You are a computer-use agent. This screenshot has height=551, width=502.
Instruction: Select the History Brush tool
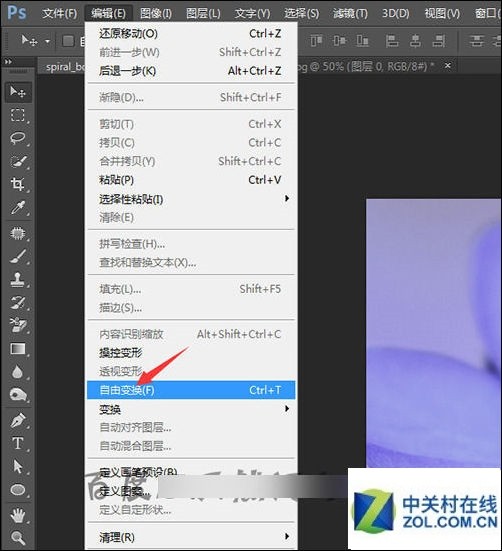coord(18,303)
